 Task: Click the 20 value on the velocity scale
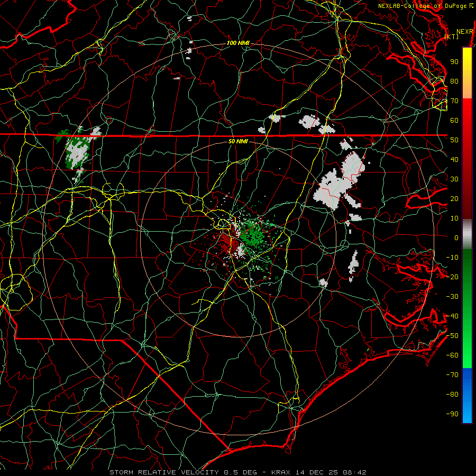pyautogui.click(x=454, y=198)
